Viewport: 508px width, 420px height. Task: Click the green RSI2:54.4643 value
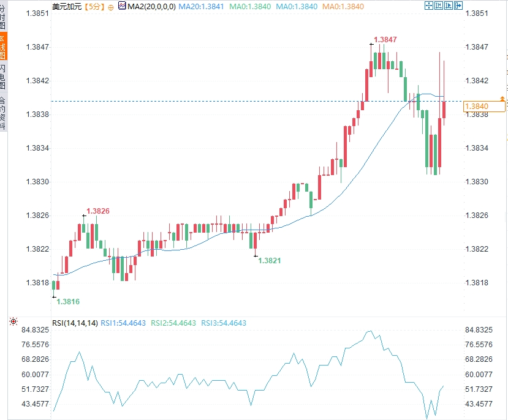(173, 323)
